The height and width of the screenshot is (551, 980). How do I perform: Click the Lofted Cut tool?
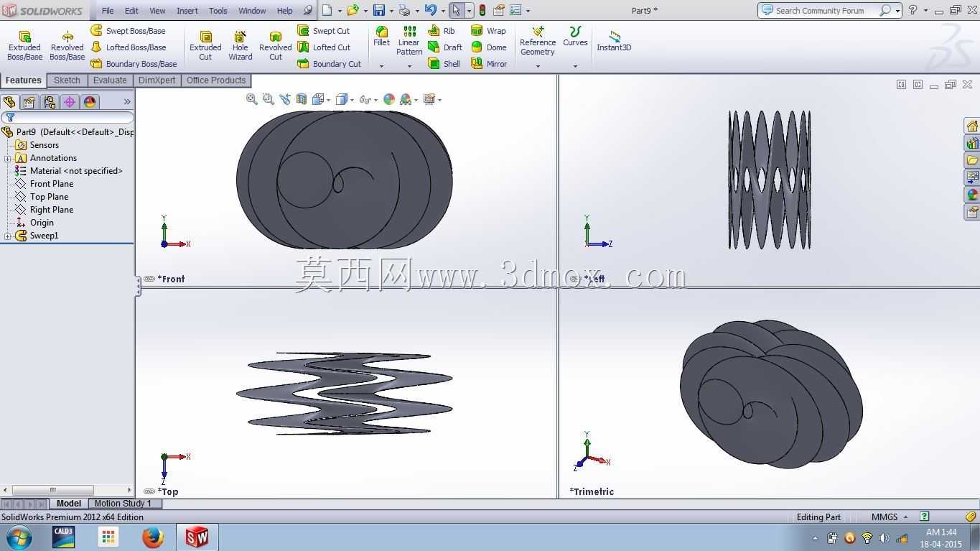point(324,47)
